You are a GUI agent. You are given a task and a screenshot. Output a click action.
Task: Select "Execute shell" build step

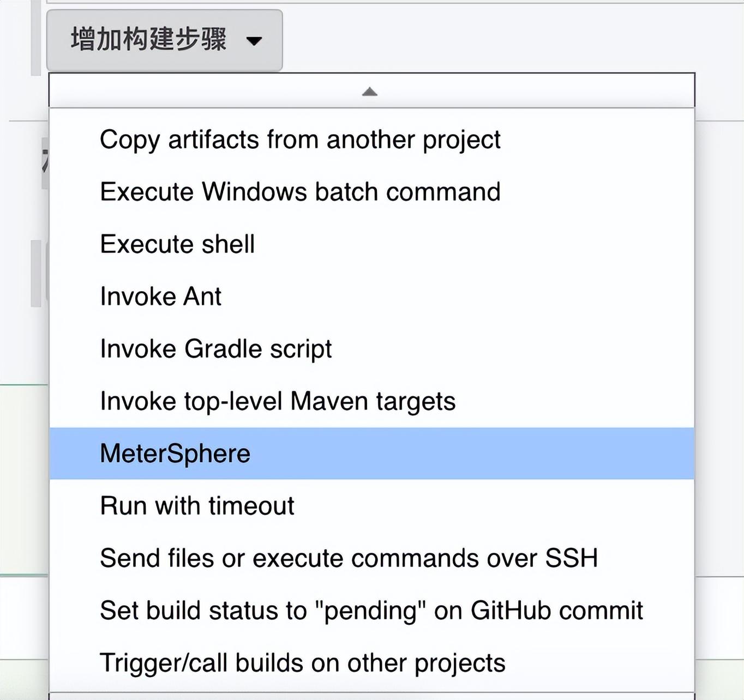coord(176,244)
